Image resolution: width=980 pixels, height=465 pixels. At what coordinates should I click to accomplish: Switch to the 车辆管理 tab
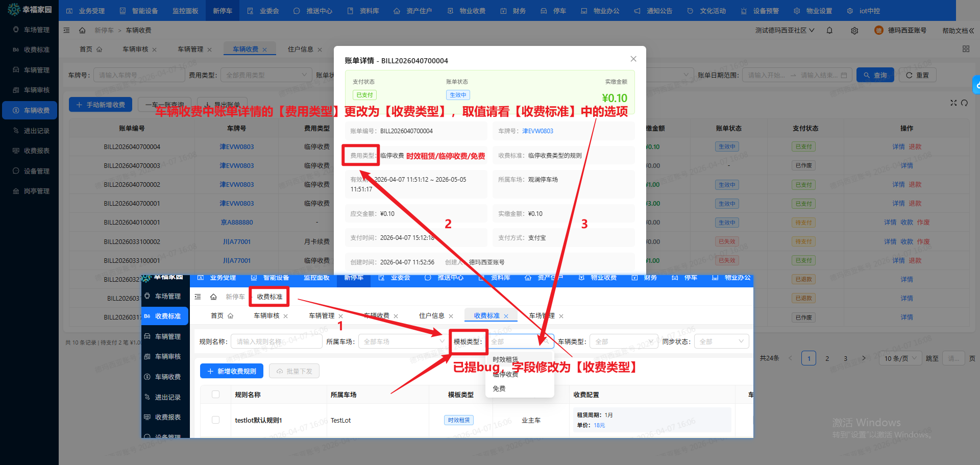point(190,50)
